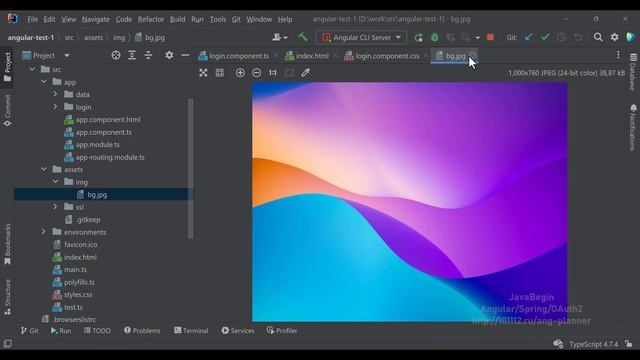This screenshot has height=360, width=640.
Task: Open Search Everywhere magnifier icon
Action: tap(598, 38)
